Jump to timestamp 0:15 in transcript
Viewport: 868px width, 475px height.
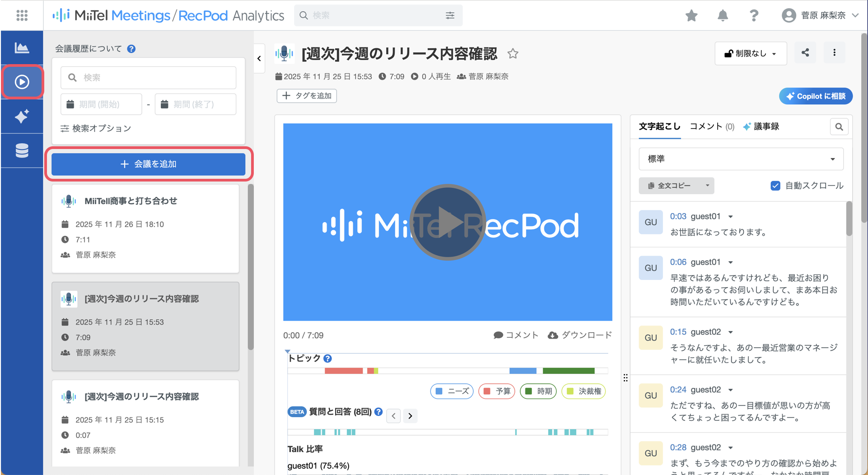pos(678,332)
